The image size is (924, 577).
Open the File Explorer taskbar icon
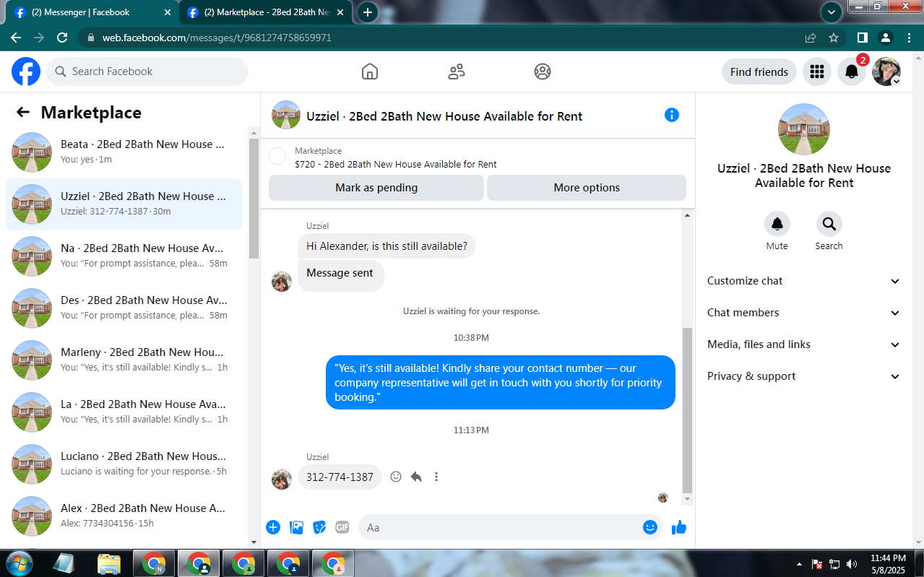click(108, 563)
